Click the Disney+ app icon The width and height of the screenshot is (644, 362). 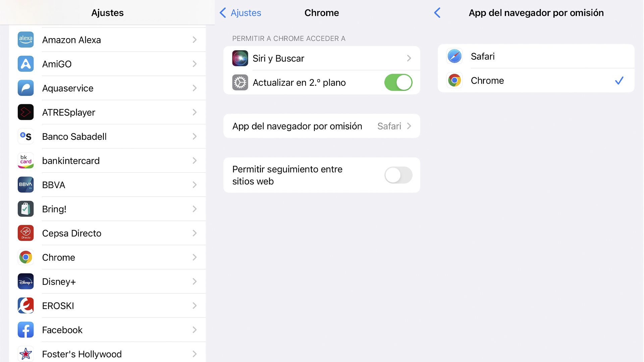(x=25, y=281)
